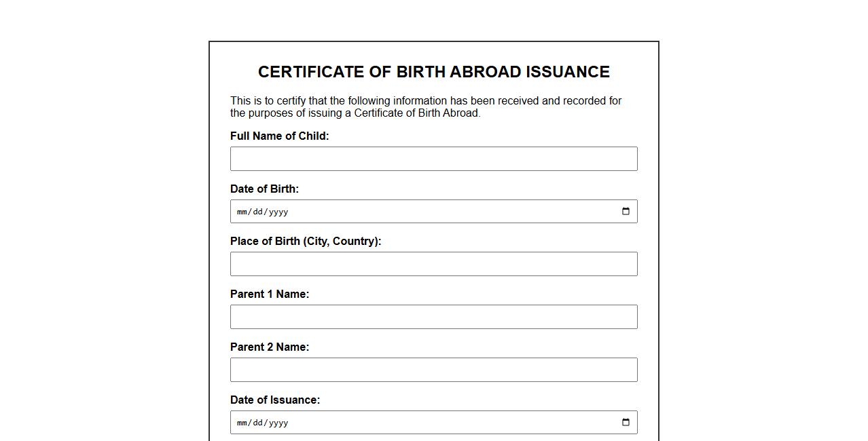Click the "Full Name of Child:" label

279,136
